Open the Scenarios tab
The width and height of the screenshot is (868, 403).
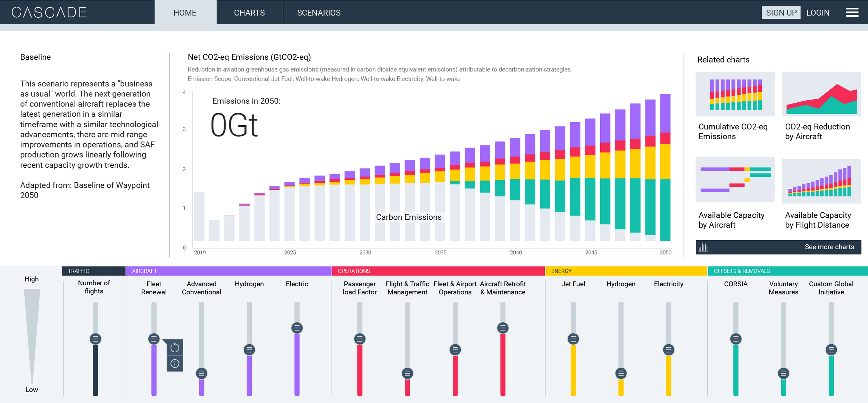click(x=318, y=13)
